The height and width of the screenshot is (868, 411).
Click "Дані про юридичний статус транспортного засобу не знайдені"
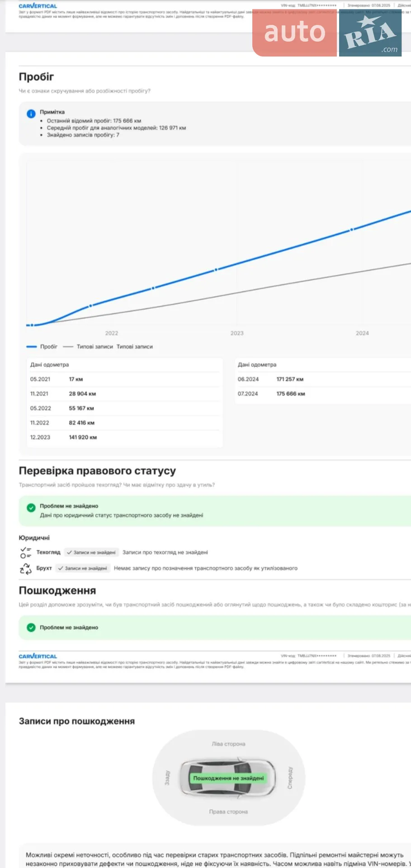coord(122,515)
